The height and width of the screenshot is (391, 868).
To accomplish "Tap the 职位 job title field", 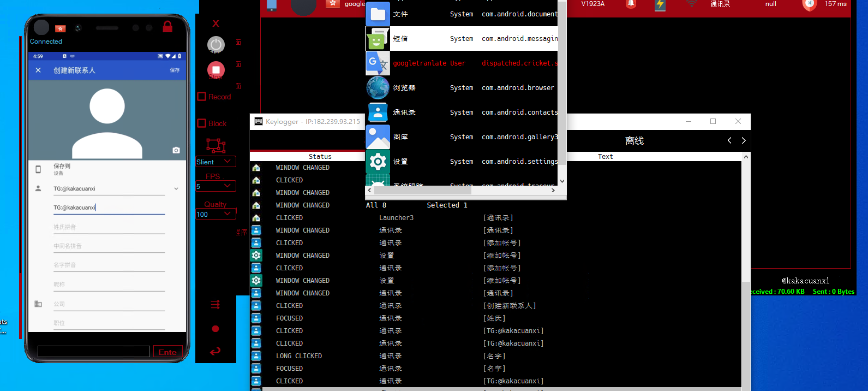I will [x=109, y=323].
